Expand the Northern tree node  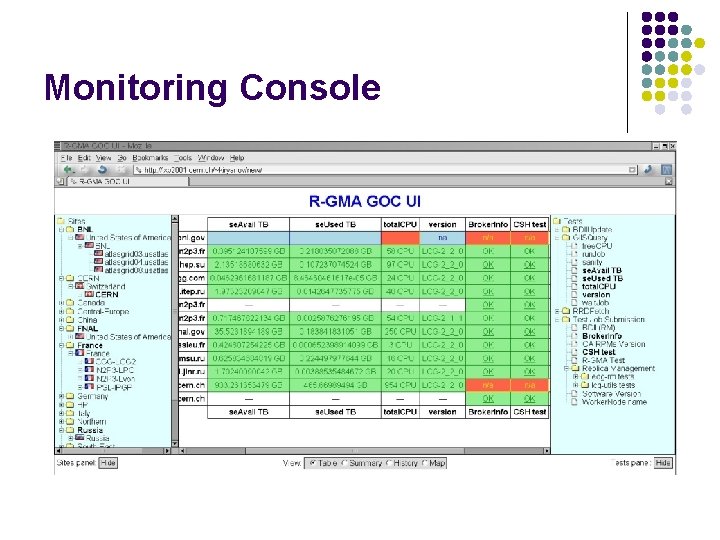[61, 422]
